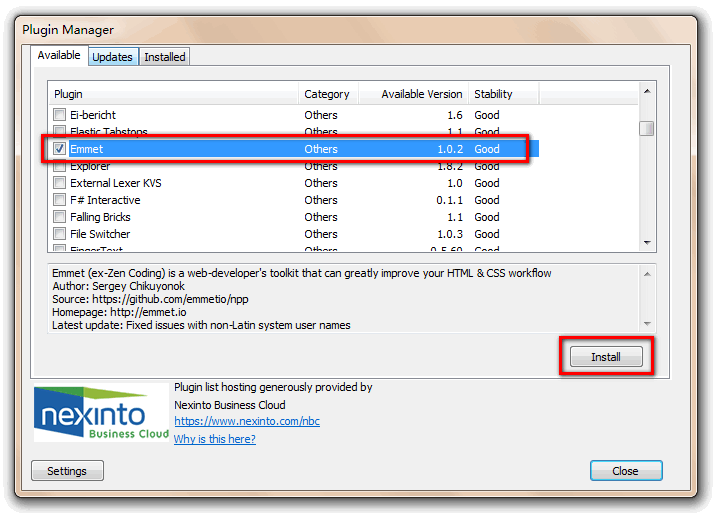The width and height of the screenshot is (715, 516).
Task: Click the Nexinto Business Cloud logo
Action: click(101, 413)
